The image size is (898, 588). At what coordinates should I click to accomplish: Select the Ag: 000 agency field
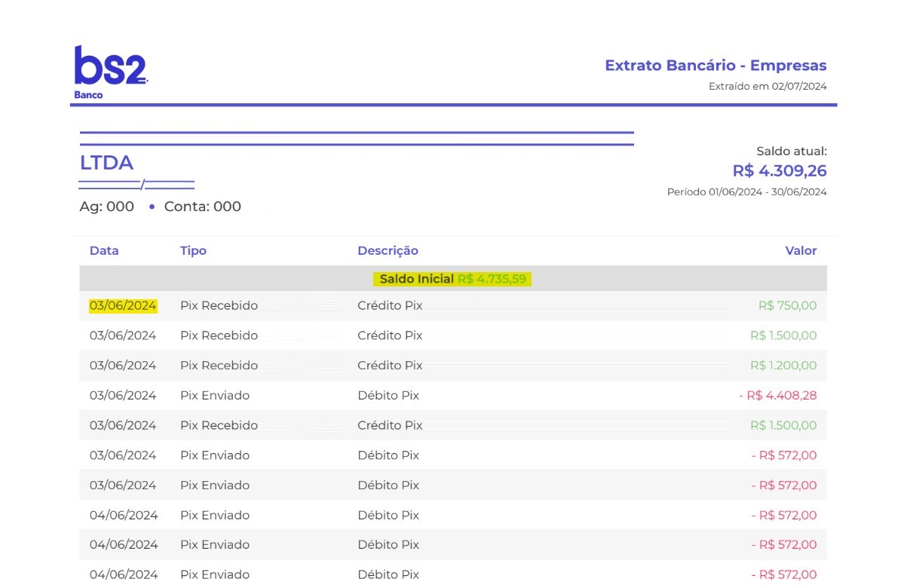pyautogui.click(x=107, y=206)
